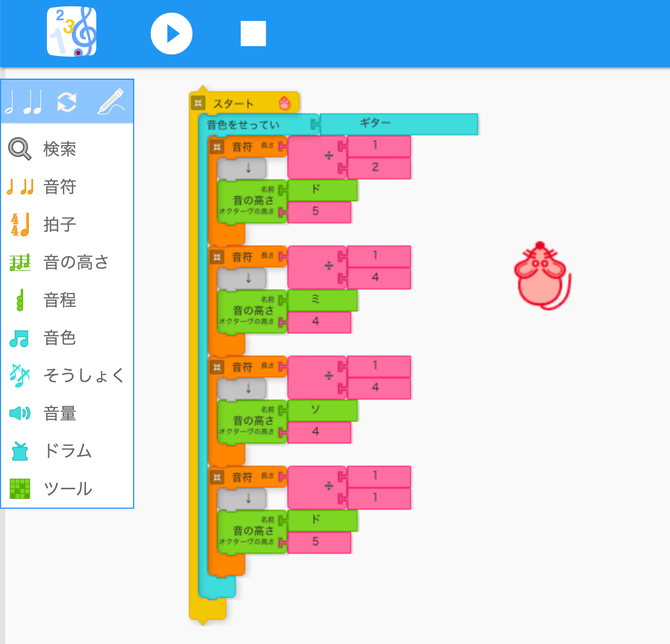Switch to the refresh palette tab
The width and height of the screenshot is (670, 644).
point(67,101)
